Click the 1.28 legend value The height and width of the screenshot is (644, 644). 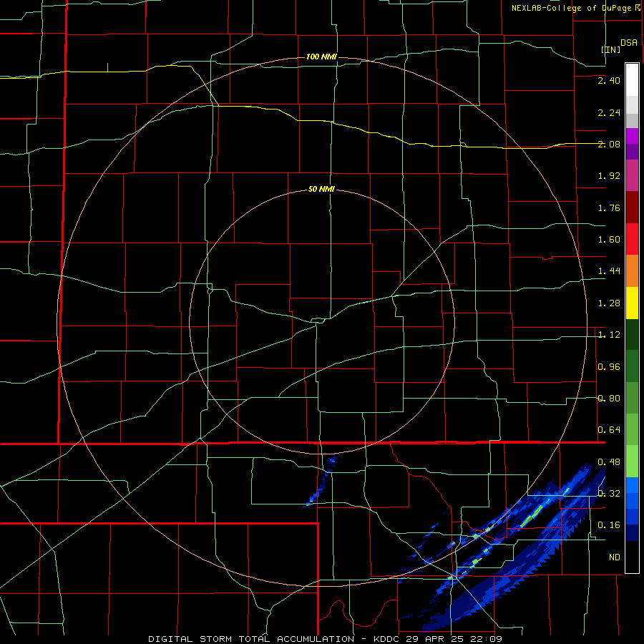[609, 303]
